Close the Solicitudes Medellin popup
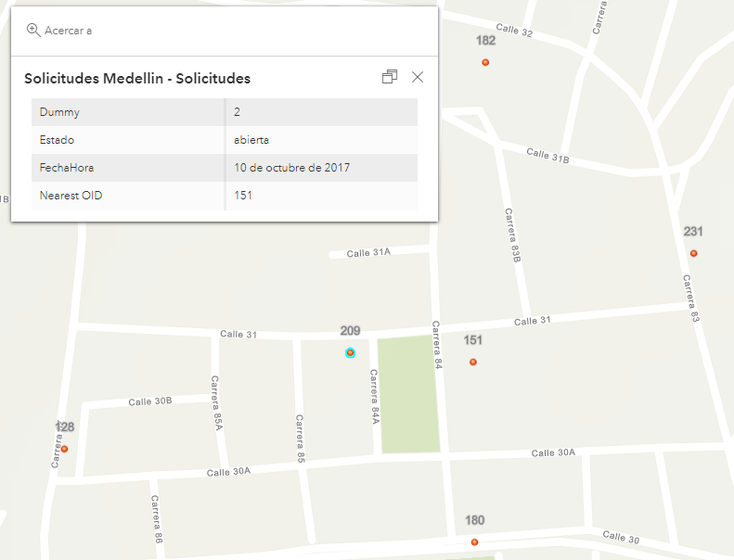The height and width of the screenshot is (560, 734). [x=418, y=77]
